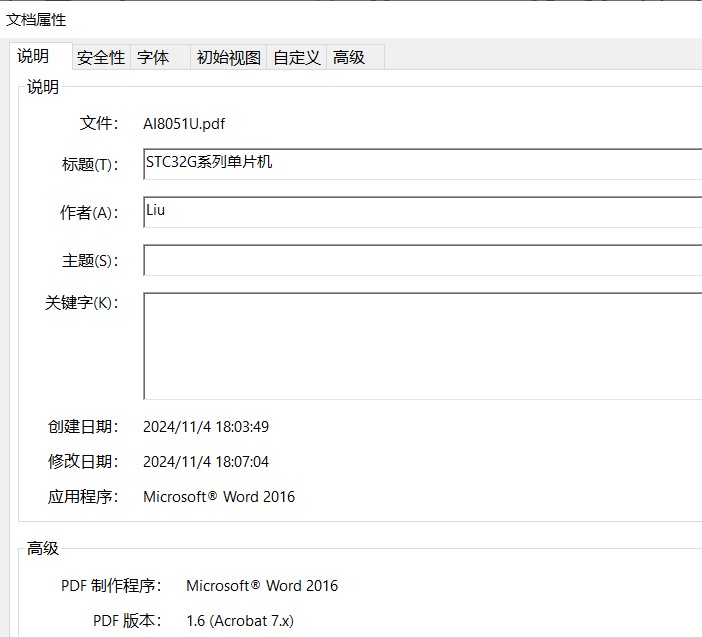Click the 文档属性 window title
This screenshot has height=637, width=702.
pyautogui.click(x=36, y=20)
